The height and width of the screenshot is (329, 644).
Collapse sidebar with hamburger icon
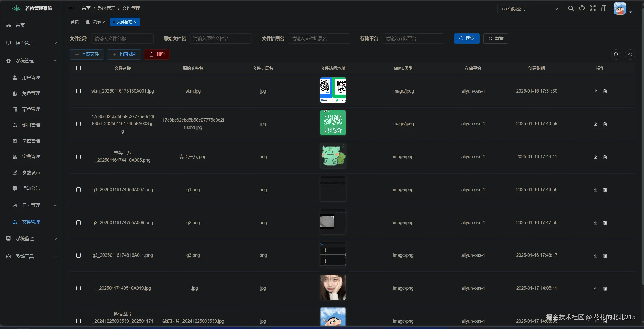coord(71,8)
